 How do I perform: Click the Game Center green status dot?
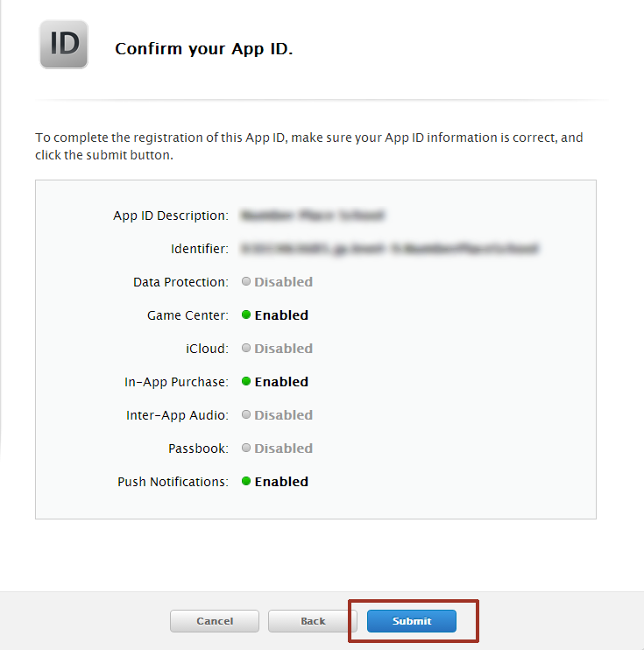246,314
